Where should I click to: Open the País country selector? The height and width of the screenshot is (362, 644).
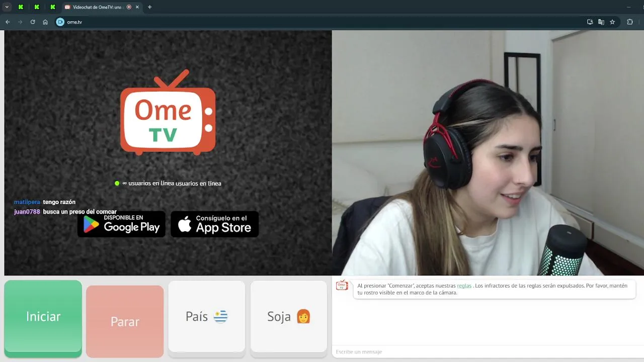coord(207,318)
